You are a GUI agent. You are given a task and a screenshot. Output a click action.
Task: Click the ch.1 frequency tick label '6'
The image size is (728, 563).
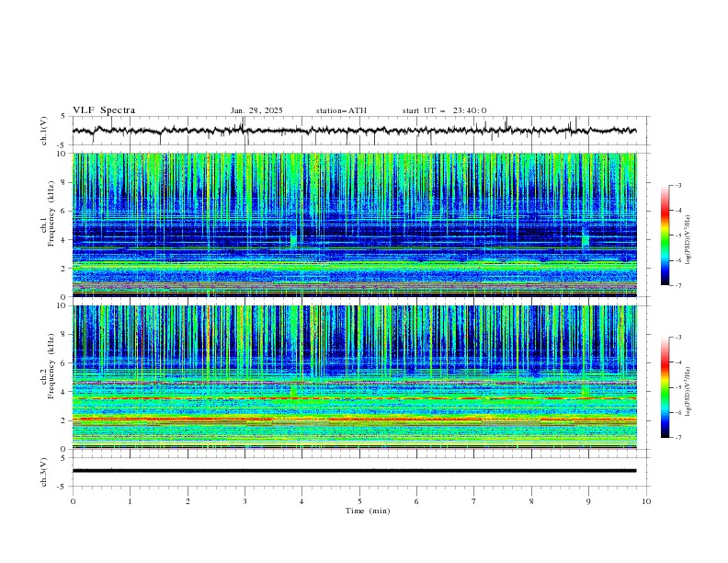click(64, 212)
